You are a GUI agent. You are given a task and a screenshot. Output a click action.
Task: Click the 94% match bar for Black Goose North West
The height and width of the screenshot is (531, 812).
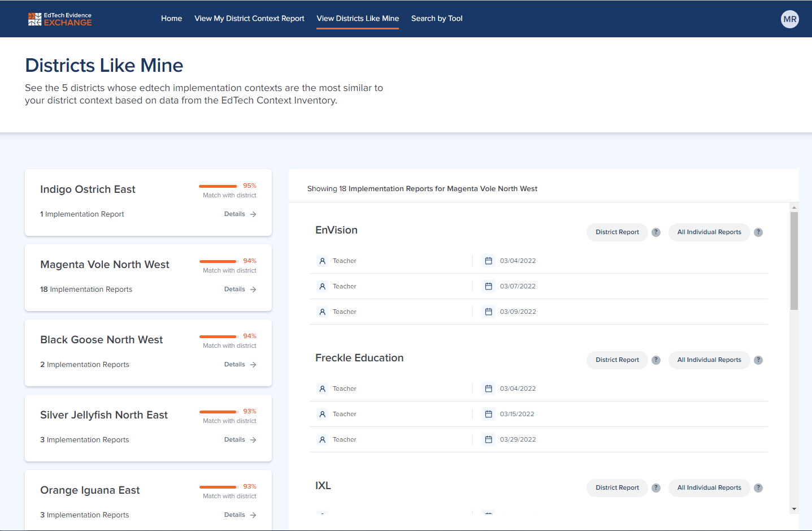[219, 336]
